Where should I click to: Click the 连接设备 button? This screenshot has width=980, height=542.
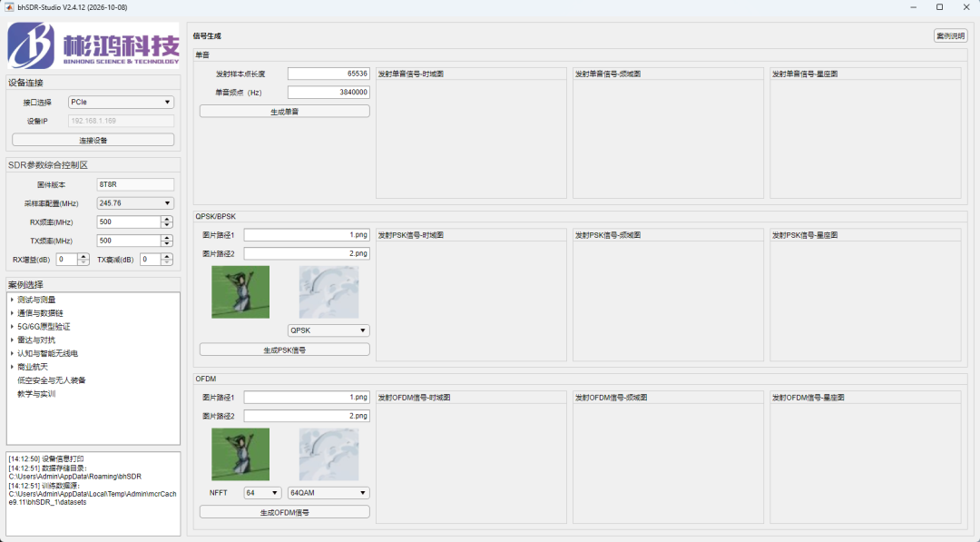click(x=93, y=140)
